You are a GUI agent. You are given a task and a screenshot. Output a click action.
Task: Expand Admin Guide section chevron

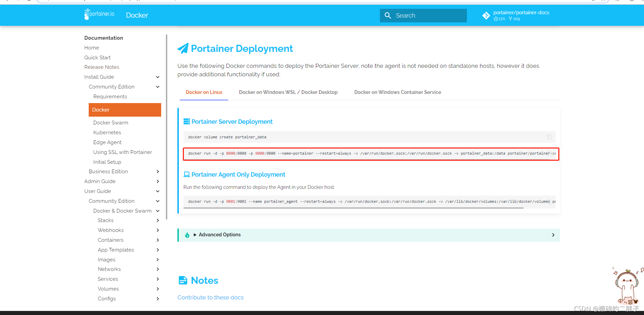pos(157,181)
